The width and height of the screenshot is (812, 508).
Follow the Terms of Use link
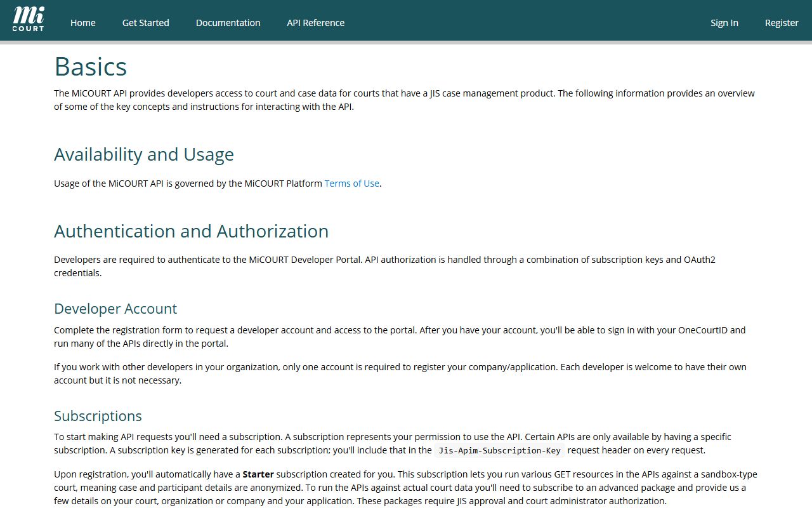pos(352,184)
